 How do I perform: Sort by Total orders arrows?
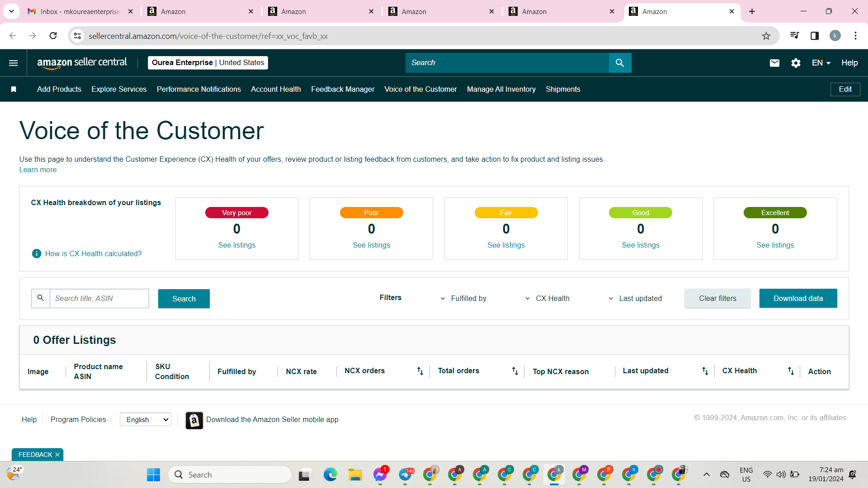pyautogui.click(x=515, y=371)
